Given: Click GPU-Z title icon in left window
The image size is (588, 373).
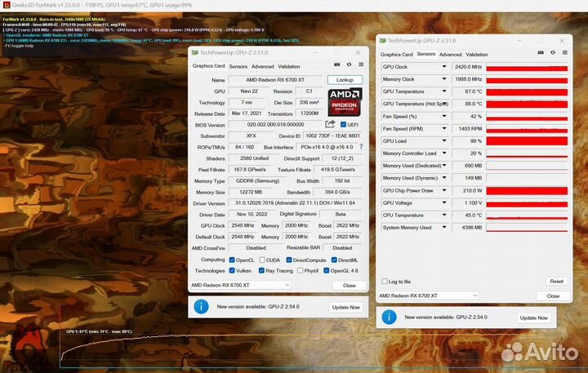Looking at the screenshot, I should (x=195, y=52).
